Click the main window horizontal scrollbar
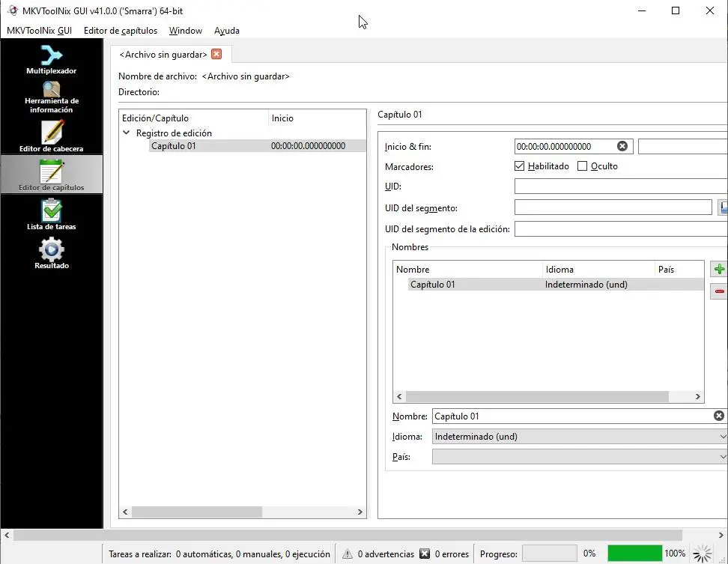This screenshot has width=728, height=564. pos(348,536)
